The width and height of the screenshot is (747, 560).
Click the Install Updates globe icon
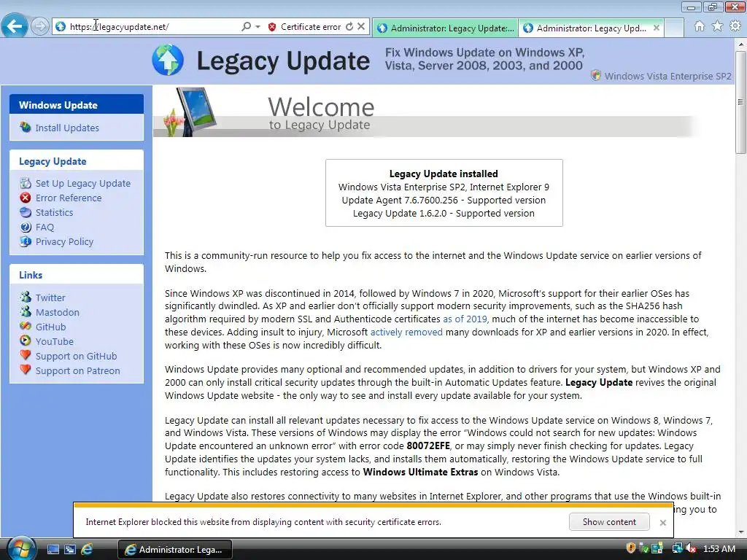(x=26, y=127)
